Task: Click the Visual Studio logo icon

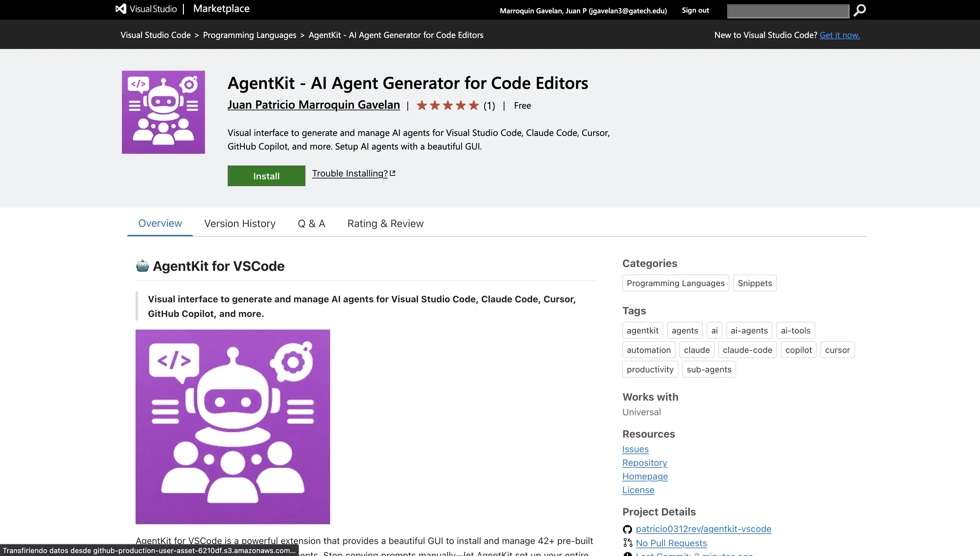Action: pos(121,9)
